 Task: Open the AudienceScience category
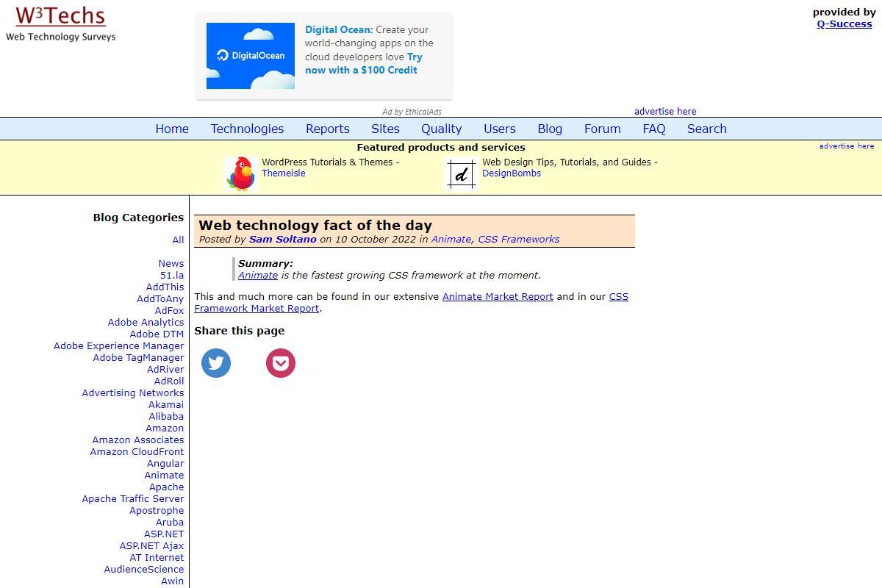pyautogui.click(x=144, y=569)
